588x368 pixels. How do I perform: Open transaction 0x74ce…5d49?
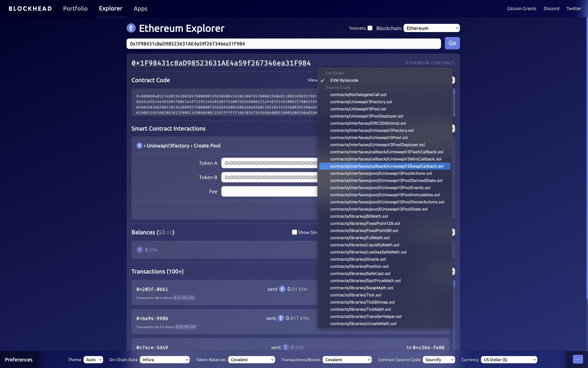[152, 348]
